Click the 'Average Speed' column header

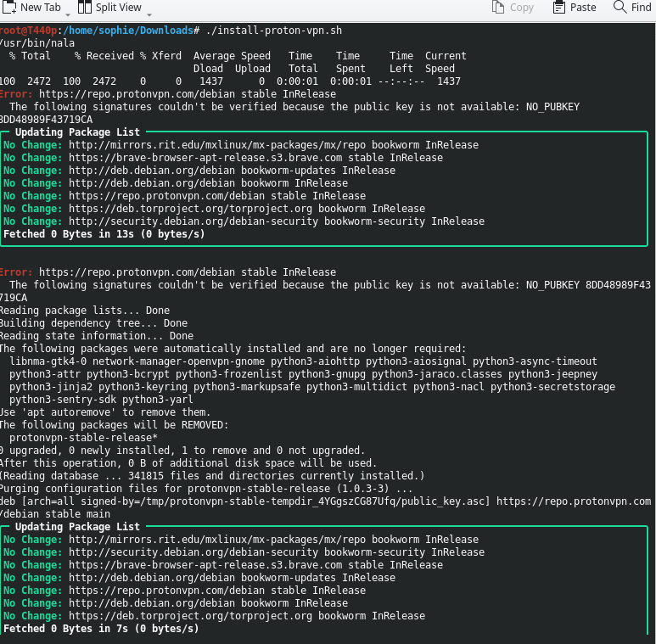(x=232, y=56)
